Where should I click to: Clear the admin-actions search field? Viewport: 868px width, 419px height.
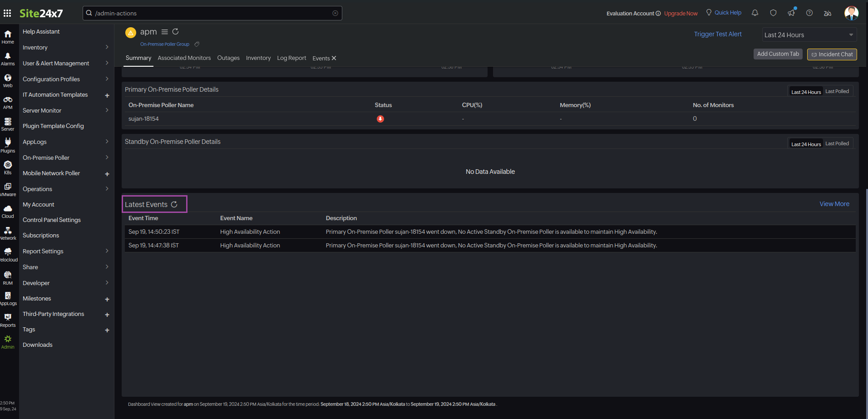335,13
